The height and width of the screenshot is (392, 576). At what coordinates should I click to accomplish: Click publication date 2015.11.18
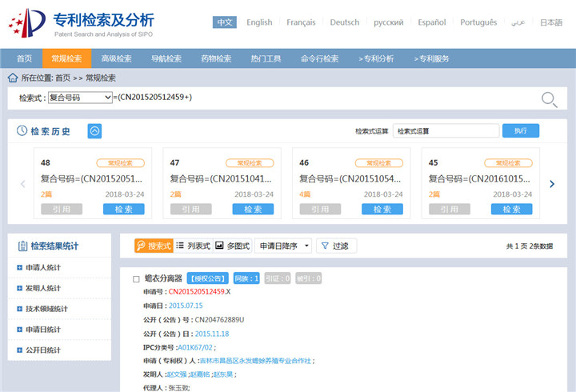pyautogui.click(x=212, y=334)
